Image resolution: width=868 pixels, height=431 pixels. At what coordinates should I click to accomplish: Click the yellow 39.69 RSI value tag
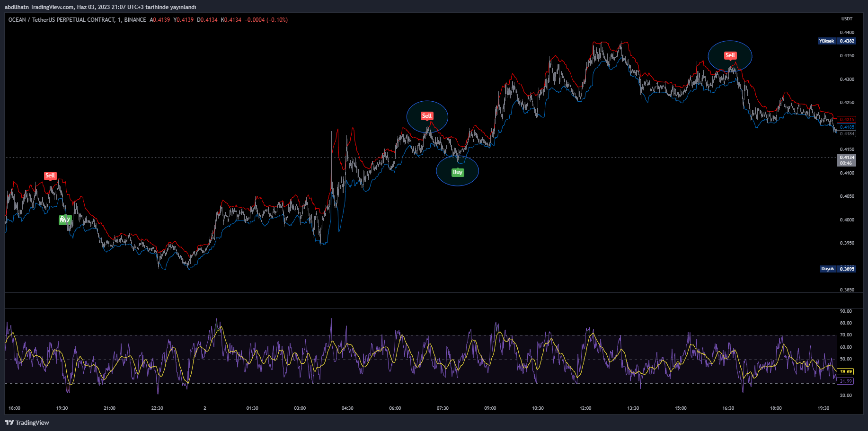845,372
